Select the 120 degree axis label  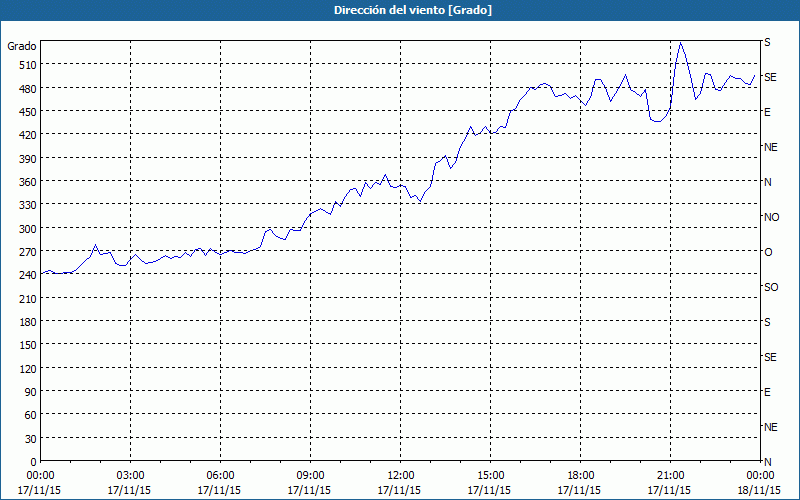point(28,369)
